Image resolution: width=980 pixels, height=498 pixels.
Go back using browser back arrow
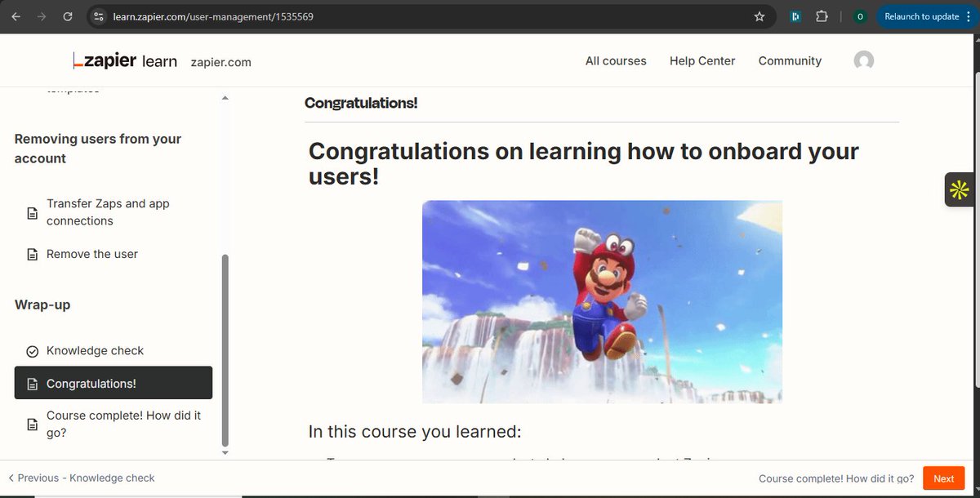point(16,16)
